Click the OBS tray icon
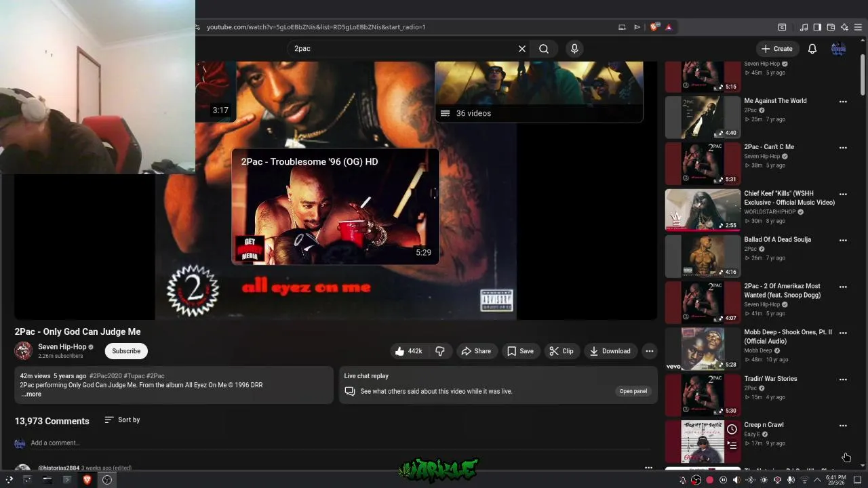The width and height of the screenshot is (868, 488). click(696, 480)
